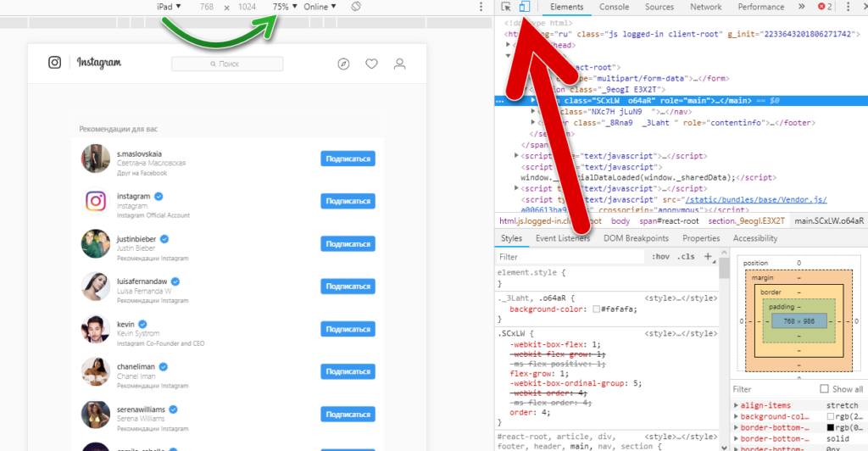This screenshot has width=868, height=451.
Task: Open the Properties sub-tab
Action: (701, 238)
